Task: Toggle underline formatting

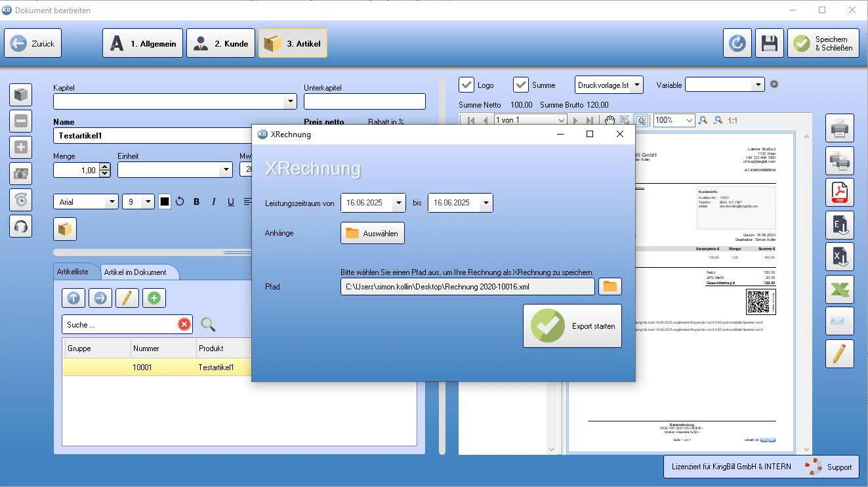Action: [230, 201]
